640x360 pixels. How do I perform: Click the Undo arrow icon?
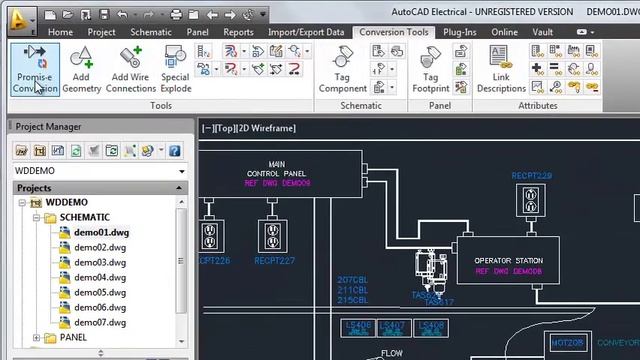122,16
